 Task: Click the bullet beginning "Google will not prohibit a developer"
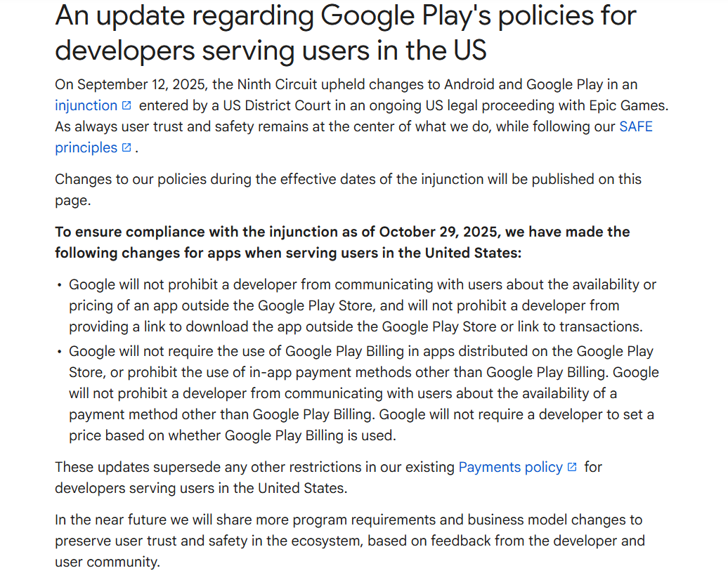coord(363,305)
